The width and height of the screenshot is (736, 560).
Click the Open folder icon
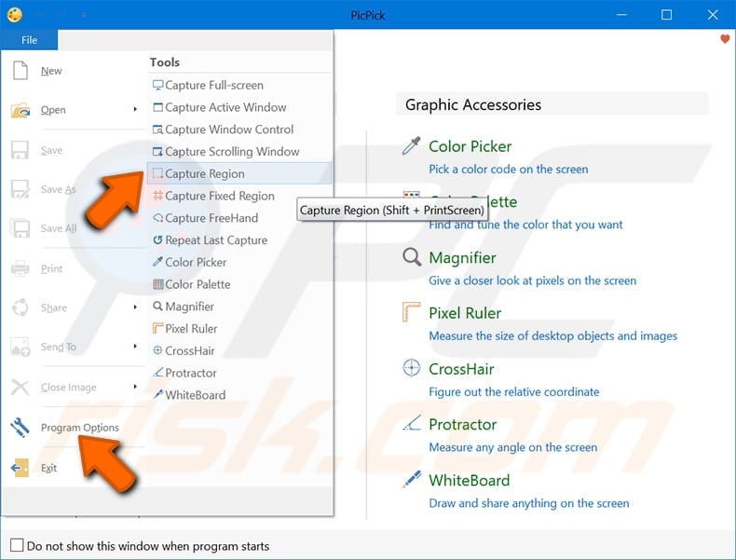coord(20,110)
